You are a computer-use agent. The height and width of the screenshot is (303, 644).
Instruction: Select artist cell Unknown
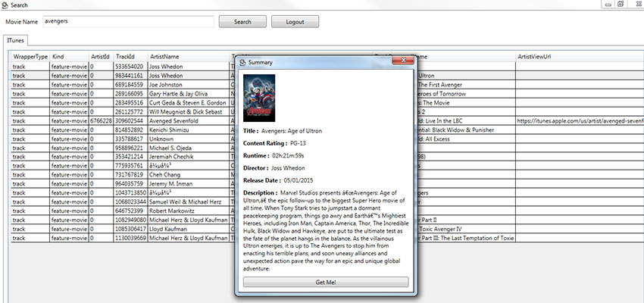click(188, 139)
